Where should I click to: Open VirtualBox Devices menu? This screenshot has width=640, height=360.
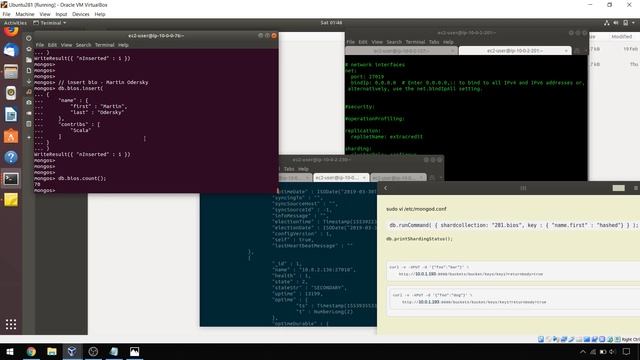[81, 14]
